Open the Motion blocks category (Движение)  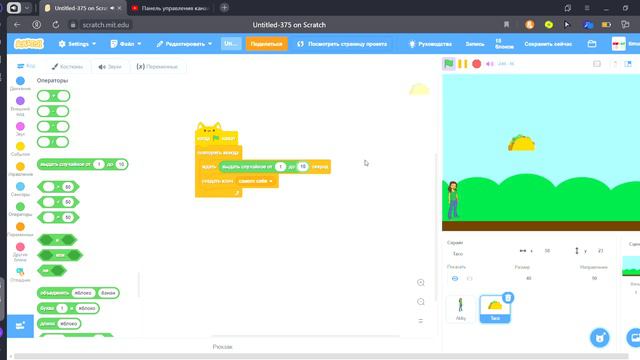(x=20, y=83)
